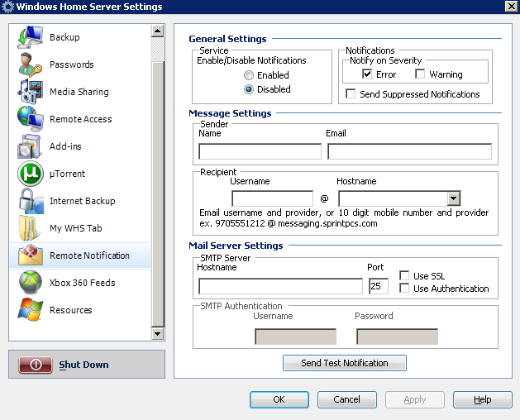Click the Cancel button
Image resolution: width=520 pixels, height=420 pixels.
(346, 399)
